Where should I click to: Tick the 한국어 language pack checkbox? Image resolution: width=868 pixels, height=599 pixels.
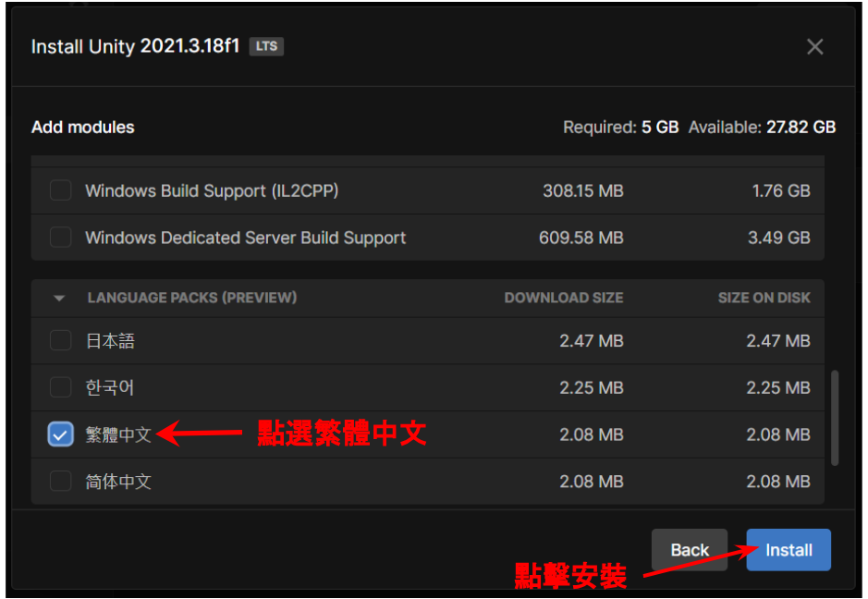coord(60,387)
